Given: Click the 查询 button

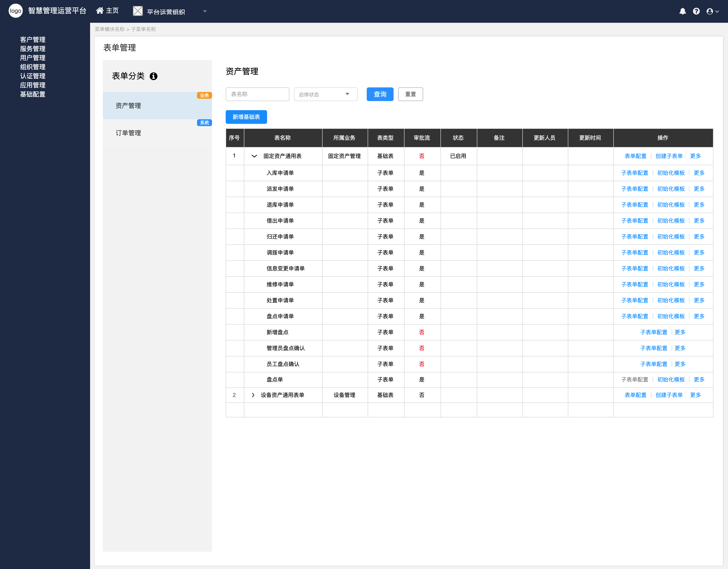Looking at the screenshot, I should (x=380, y=94).
